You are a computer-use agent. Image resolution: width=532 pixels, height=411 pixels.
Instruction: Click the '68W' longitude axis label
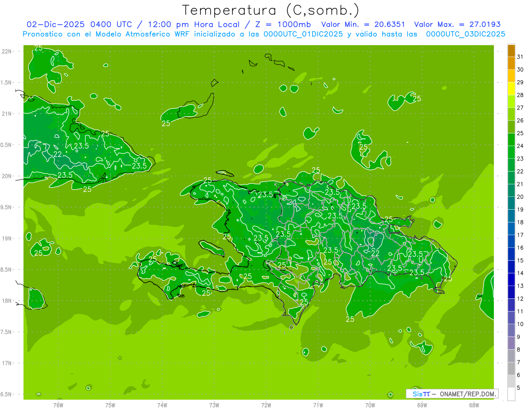(x=474, y=405)
